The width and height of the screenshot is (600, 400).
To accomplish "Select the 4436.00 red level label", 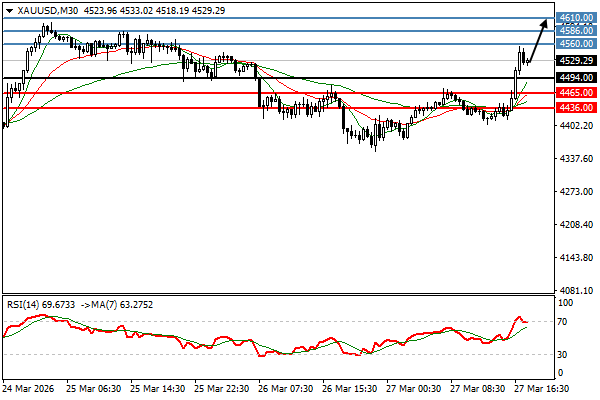I will 577,107.
